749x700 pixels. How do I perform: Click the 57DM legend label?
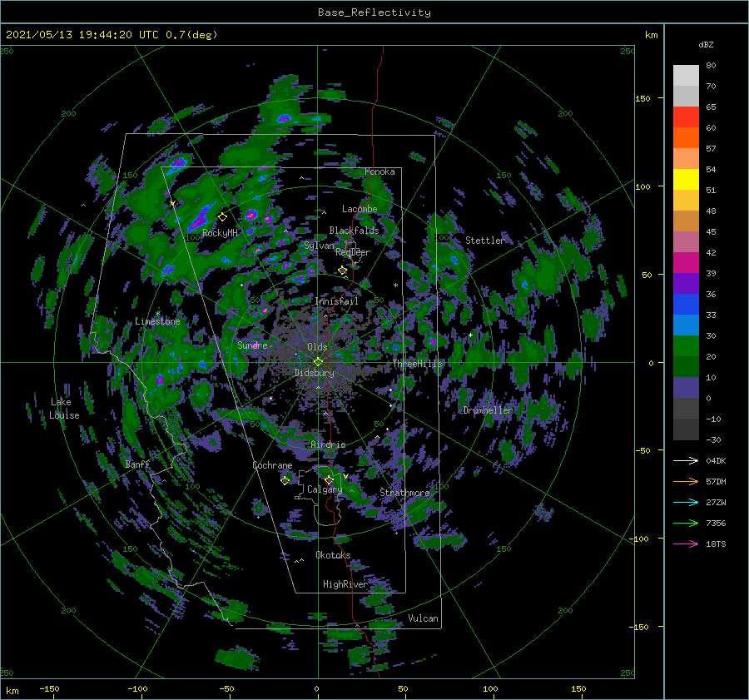click(716, 482)
